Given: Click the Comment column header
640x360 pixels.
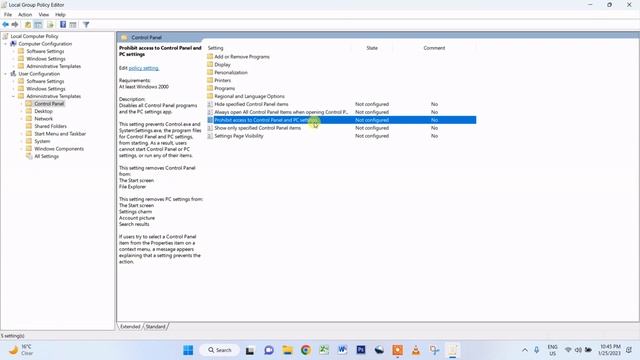Looking at the screenshot, I should coord(434,48).
